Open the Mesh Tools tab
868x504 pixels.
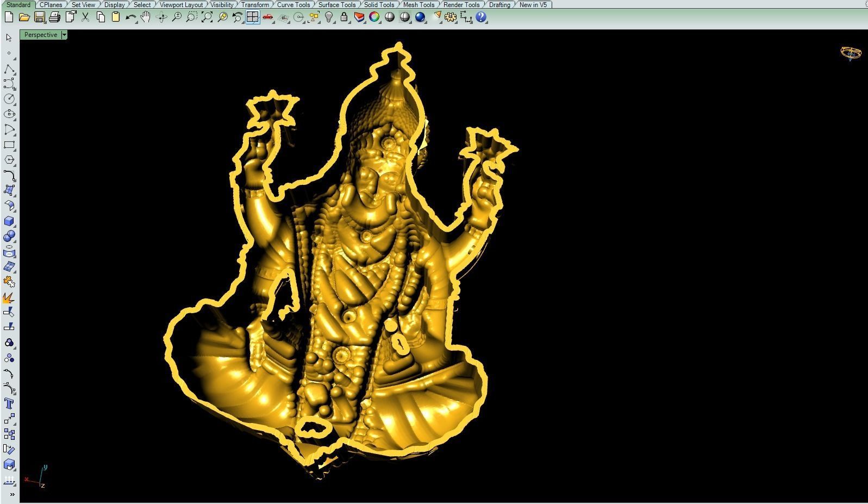(419, 4)
